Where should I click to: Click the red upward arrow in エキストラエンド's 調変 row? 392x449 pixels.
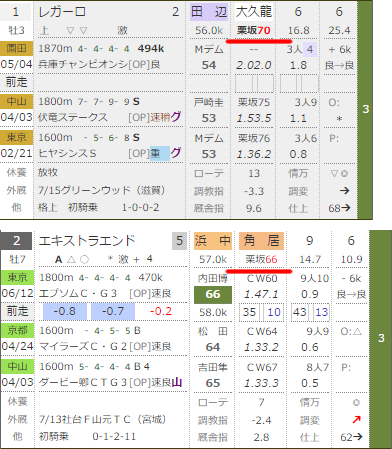(x=356, y=419)
